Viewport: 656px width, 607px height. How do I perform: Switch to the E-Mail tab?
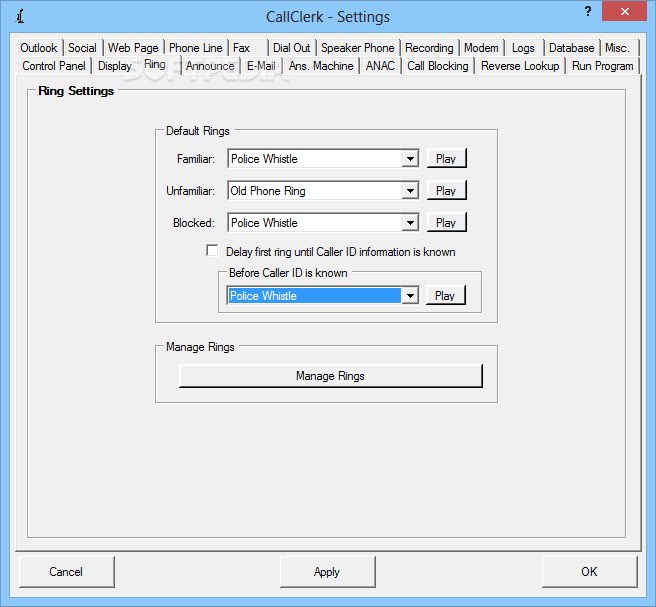[x=261, y=66]
